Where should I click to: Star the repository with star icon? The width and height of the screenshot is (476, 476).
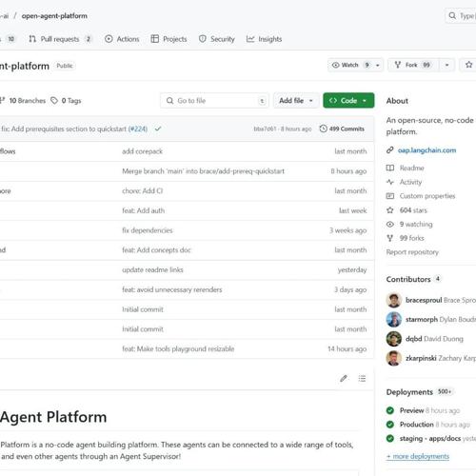click(468, 65)
